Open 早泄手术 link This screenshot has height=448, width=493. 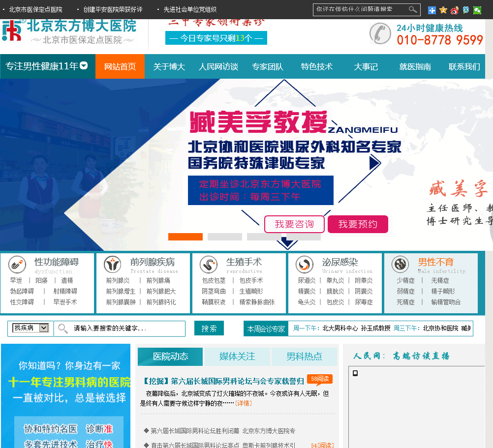click(x=65, y=302)
